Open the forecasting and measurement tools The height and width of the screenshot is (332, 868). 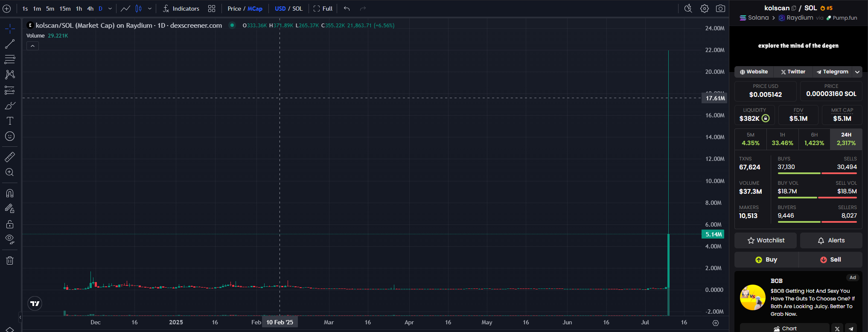point(10,90)
